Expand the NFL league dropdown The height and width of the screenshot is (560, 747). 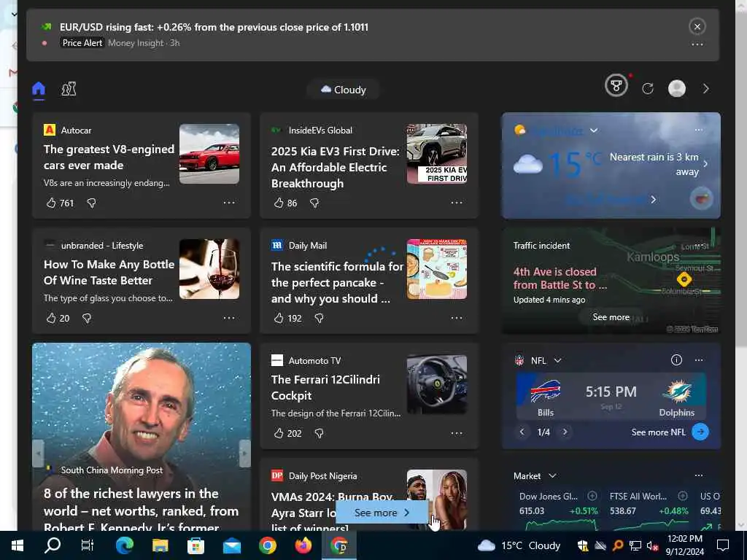point(558,360)
